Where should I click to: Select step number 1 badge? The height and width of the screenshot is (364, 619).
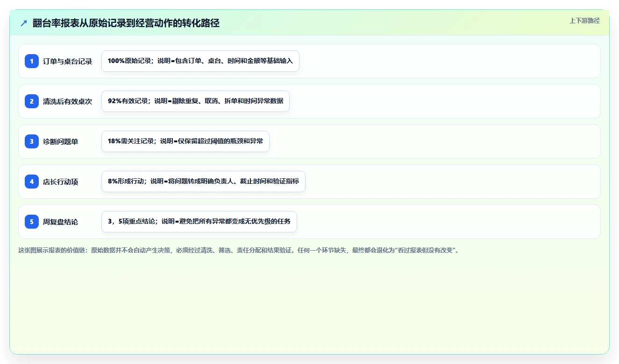pos(32,61)
